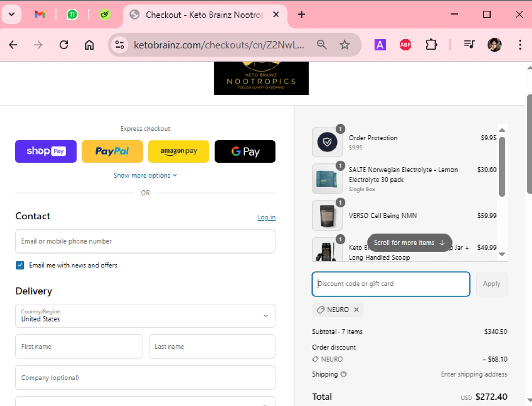Select the Checkout - Keto Brainz tab
This screenshot has height=406, width=532.
[205, 15]
